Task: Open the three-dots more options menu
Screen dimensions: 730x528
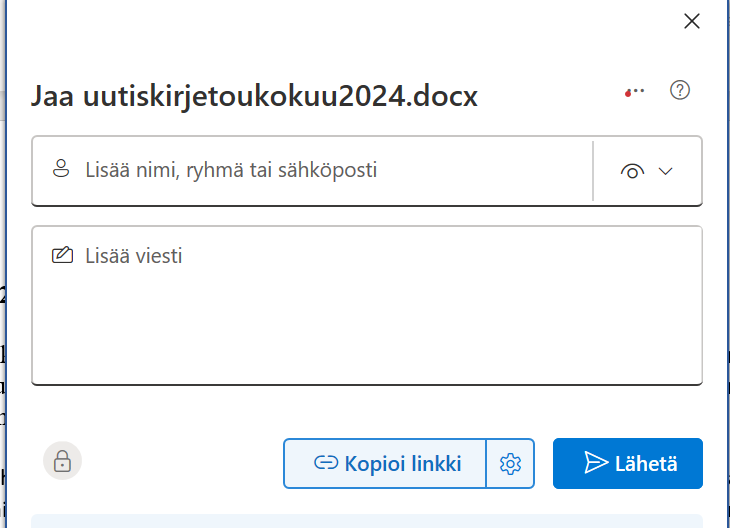Action: pyautogui.click(x=634, y=91)
